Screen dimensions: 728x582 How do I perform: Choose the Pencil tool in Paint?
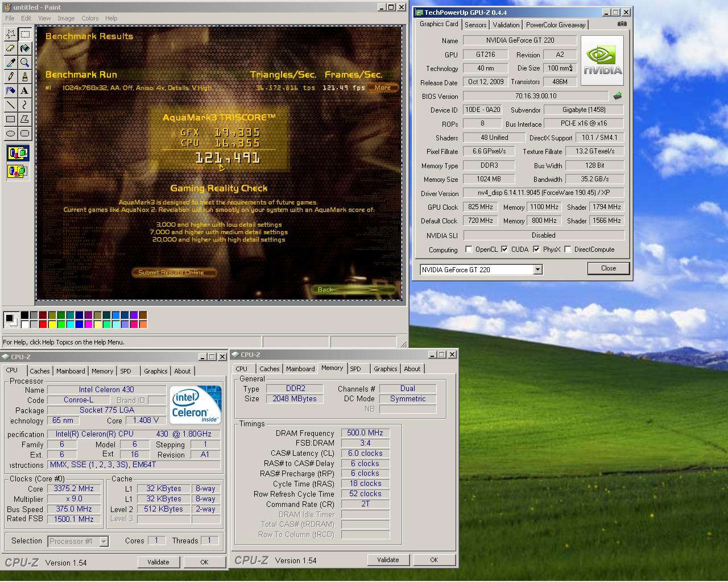click(10, 77)
